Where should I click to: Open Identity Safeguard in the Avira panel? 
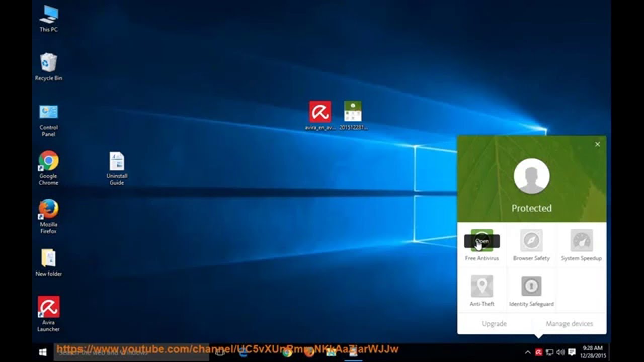[532, 291]
